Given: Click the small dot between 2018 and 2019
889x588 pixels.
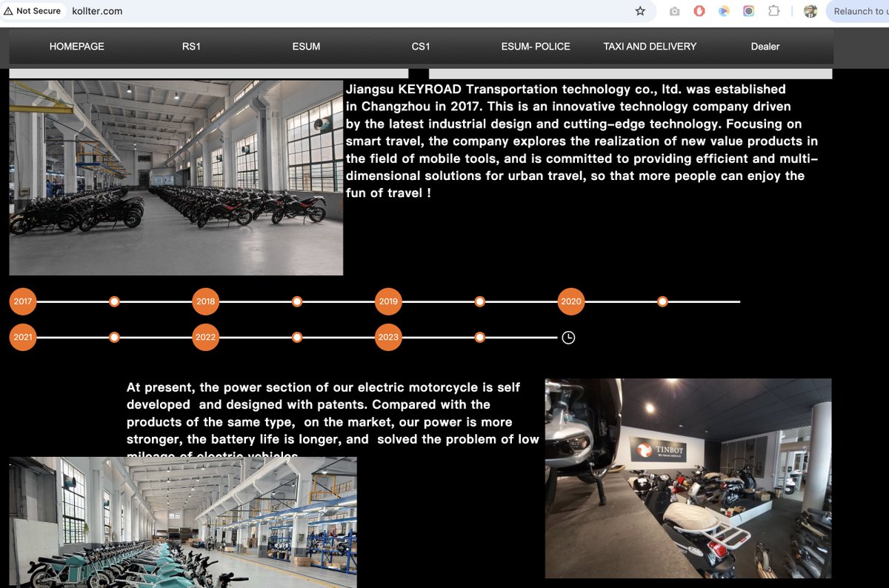Looking at the screenshot, I should (x=297, y=301).
